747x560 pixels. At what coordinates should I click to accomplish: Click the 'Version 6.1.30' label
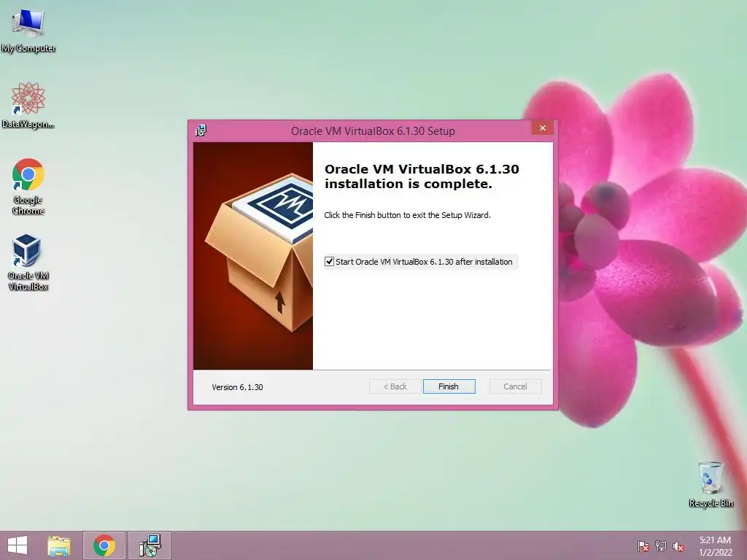(237, 387)
